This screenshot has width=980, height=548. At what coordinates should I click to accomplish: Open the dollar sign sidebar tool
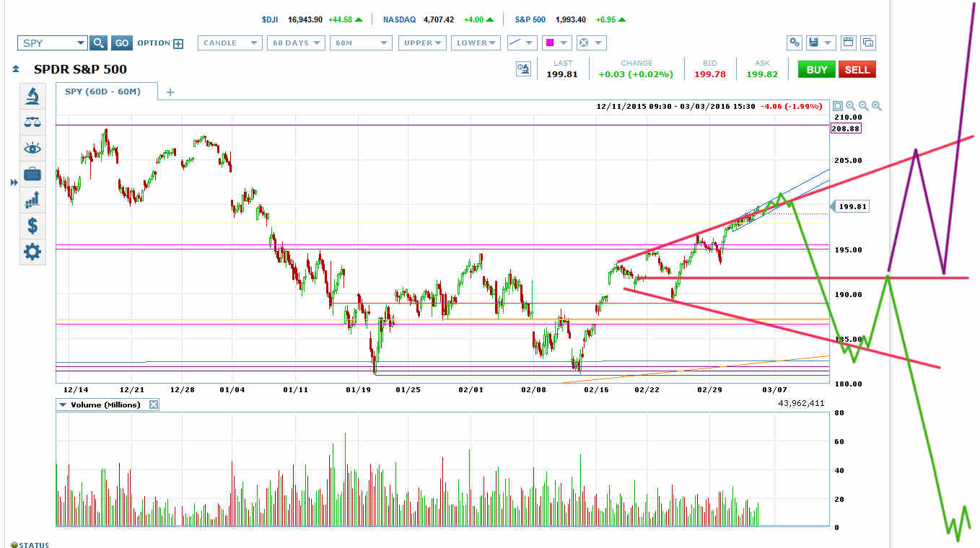pyautogui.click(x=32, y=226)
